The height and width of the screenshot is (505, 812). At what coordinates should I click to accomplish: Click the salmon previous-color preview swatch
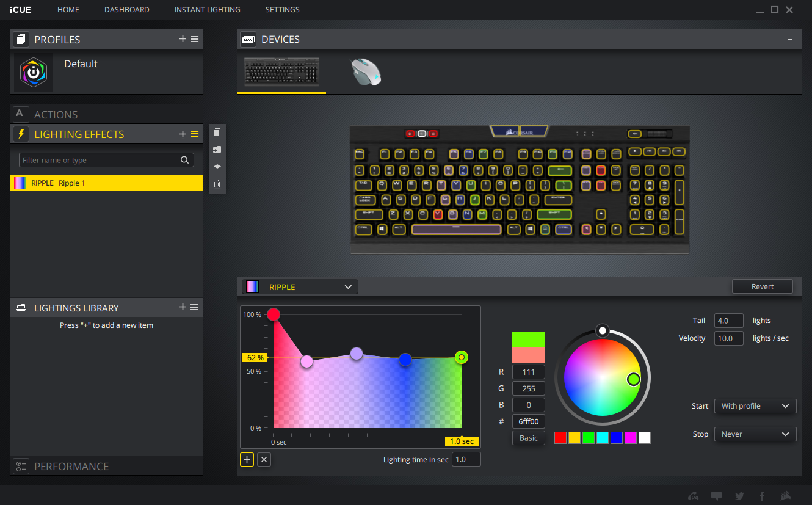pyautogui.click(x=529, y=355)
